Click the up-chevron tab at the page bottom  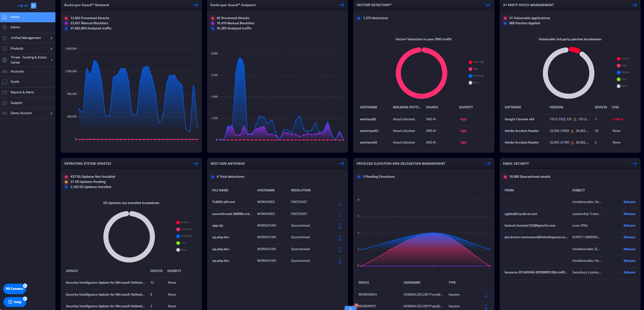(x=350, y=308)
